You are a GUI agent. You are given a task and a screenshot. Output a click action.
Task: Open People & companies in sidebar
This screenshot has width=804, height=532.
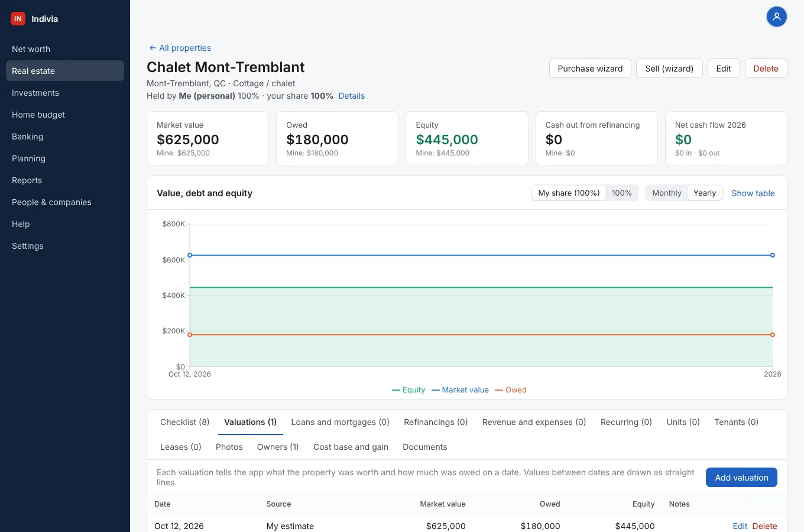(65, 202)
